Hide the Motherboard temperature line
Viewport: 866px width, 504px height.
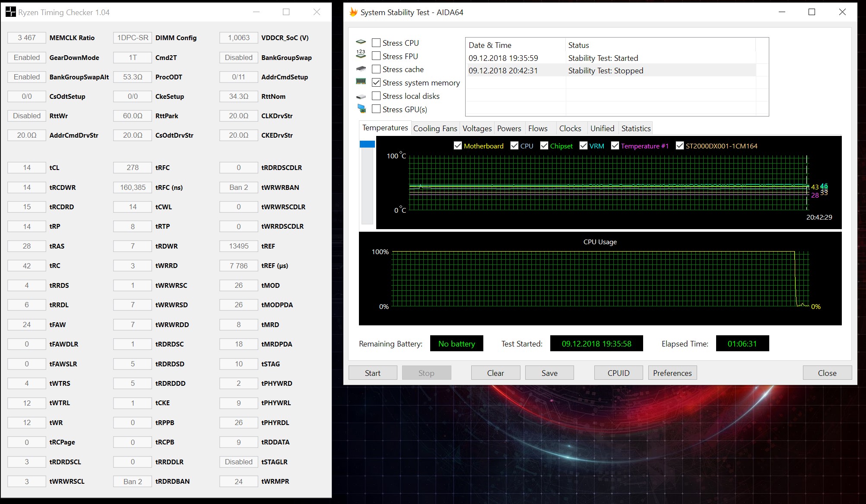pyautogui.click(x=458, y=146)
